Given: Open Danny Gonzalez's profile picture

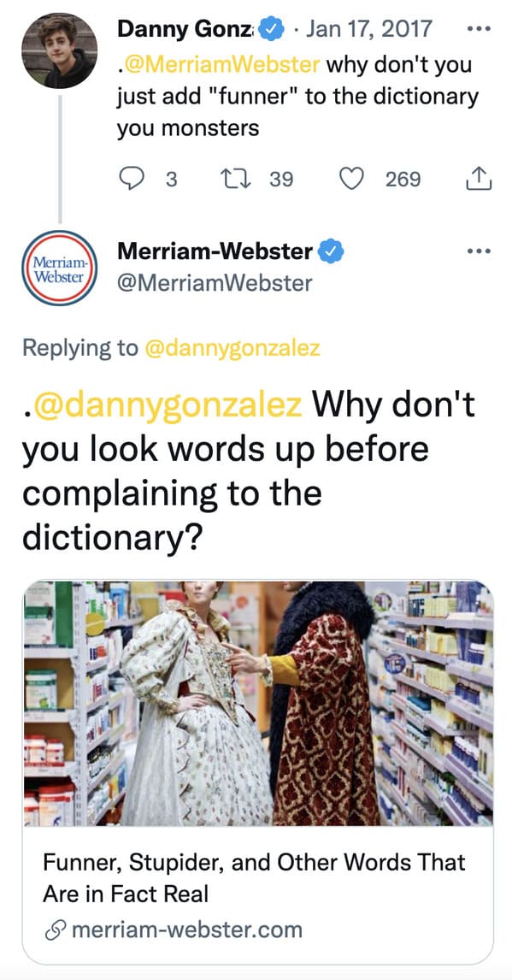Looking at the screenshot, I should click(x=59, y=50).
